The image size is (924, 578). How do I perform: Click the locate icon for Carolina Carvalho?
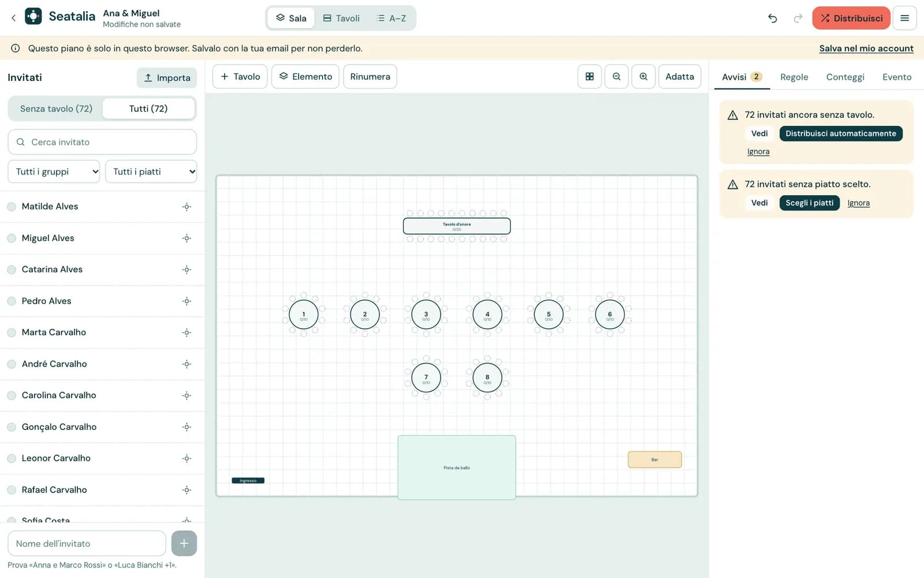click(187, 395)
